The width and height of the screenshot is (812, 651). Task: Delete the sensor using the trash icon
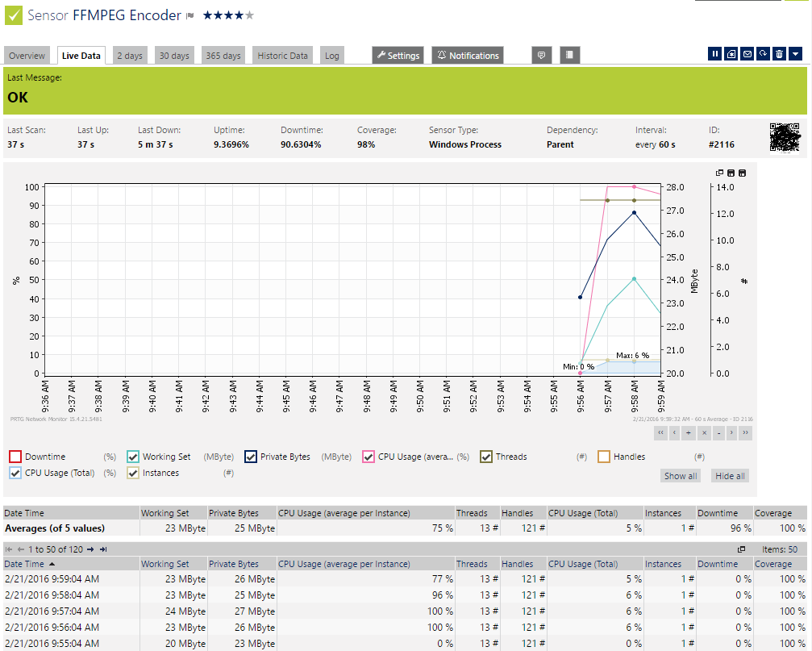pyautogui.click(x=779, y=54)
